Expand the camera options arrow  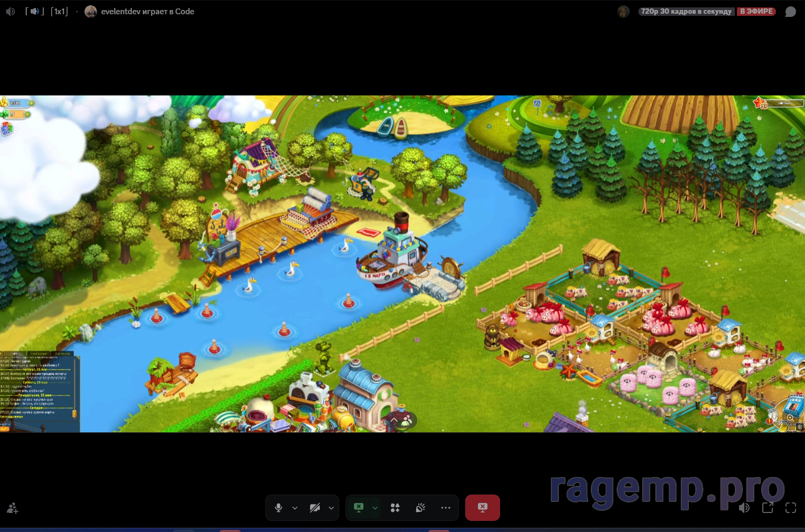(x=331, y=508)
